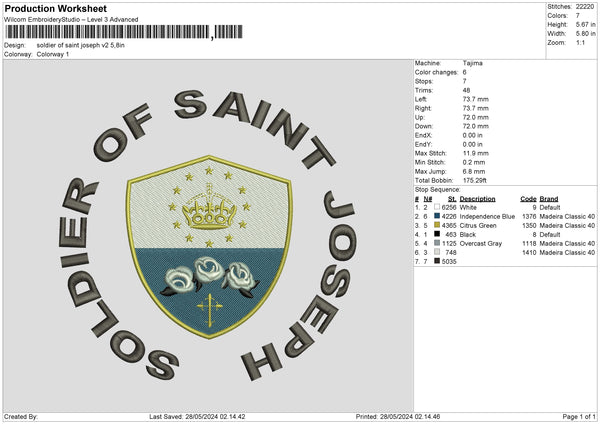Click the 'Description' column header
The height and width of the screenshot is (424, 600).
coord(477,199)
